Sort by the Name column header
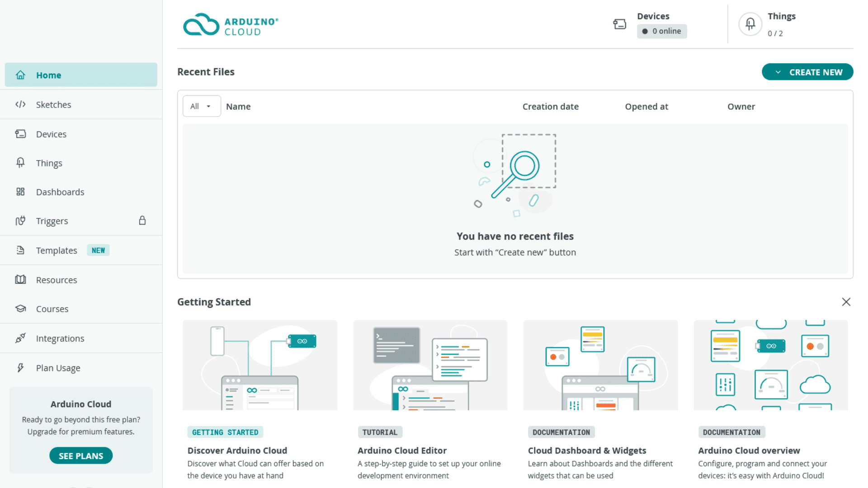 pyautogui.click(x=238, y=106)
